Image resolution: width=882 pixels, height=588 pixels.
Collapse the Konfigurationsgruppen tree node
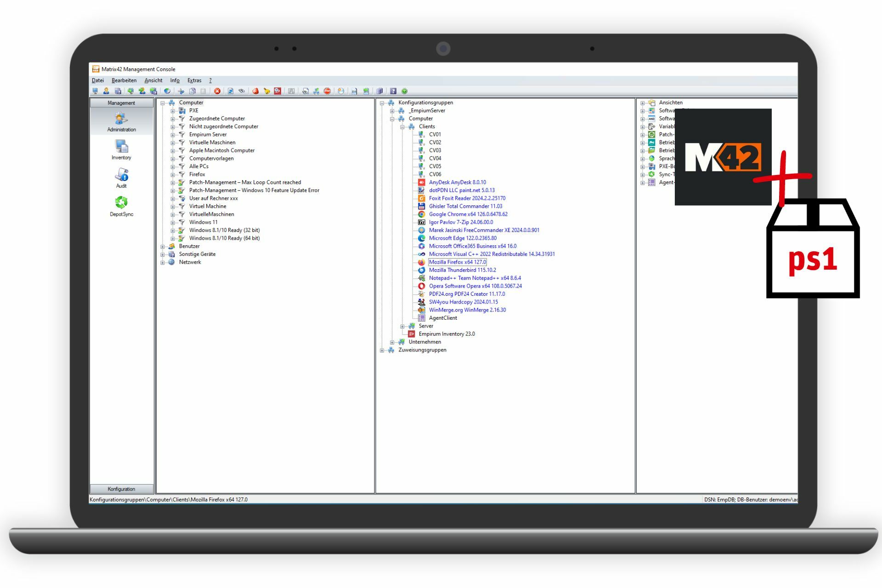pos(382,103)
